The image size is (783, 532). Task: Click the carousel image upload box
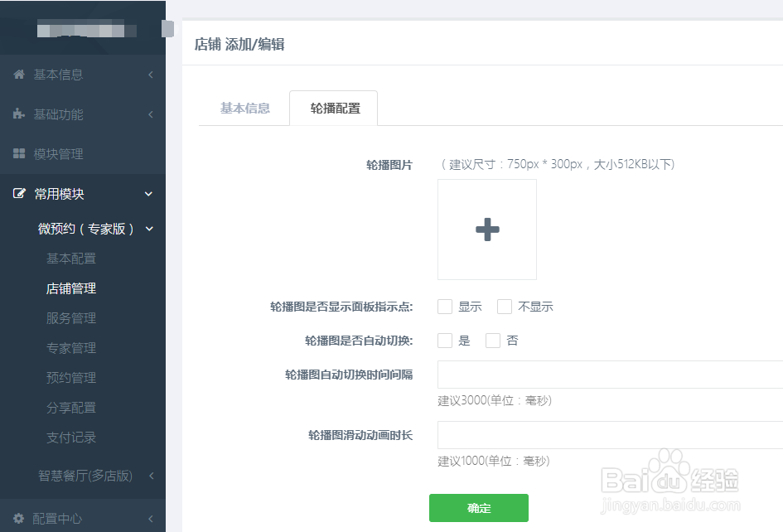pos(487,230)
